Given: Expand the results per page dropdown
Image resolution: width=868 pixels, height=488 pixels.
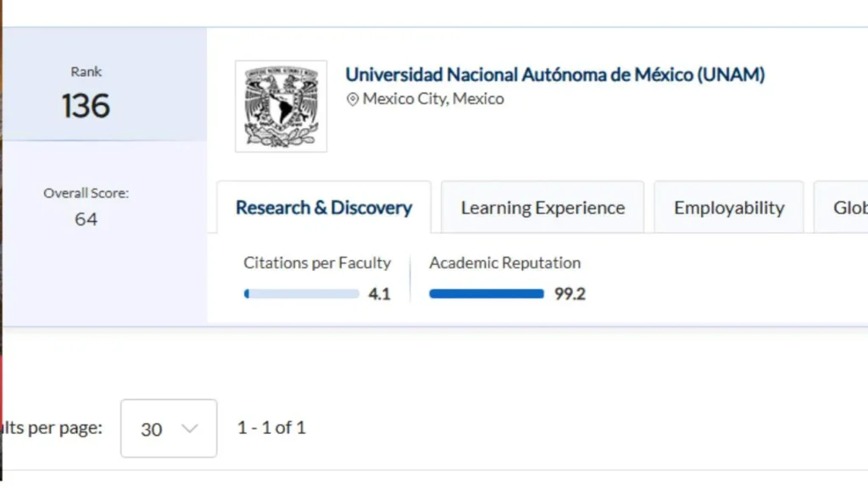Looking at the screenshot, I should (x=169, y=428).
